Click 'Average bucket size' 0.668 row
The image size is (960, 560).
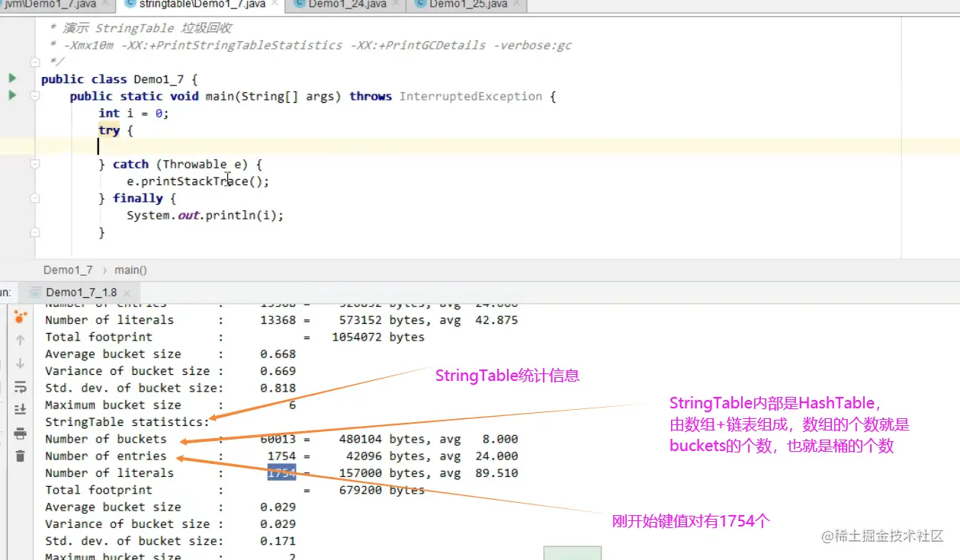point(170,354)
